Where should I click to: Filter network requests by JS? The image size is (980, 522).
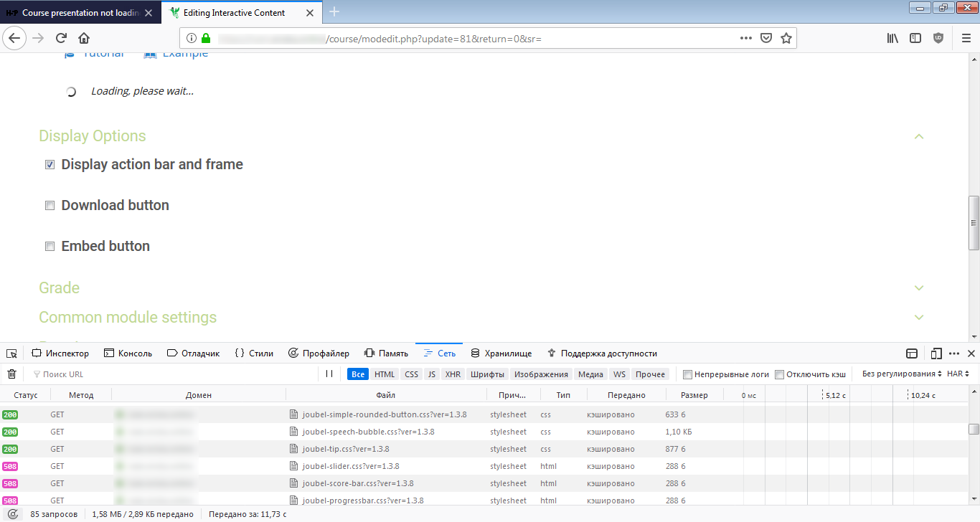(x=431, y=374)
